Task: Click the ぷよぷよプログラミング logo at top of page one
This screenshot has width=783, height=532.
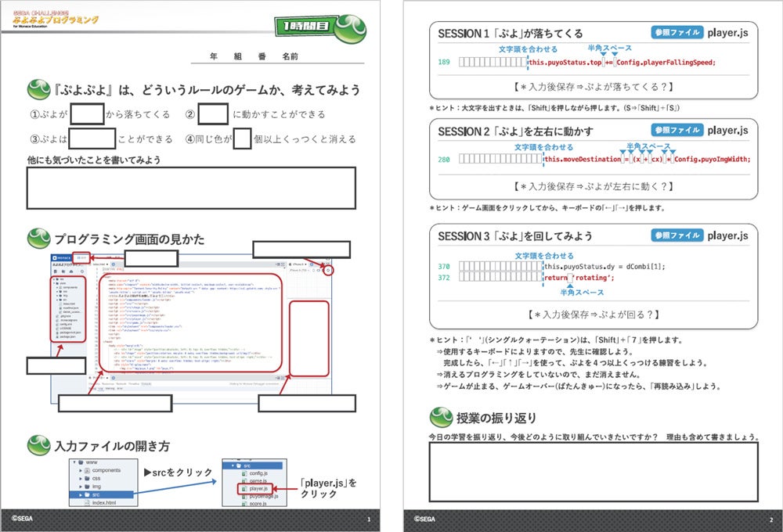Action: (x=56, y=20)
